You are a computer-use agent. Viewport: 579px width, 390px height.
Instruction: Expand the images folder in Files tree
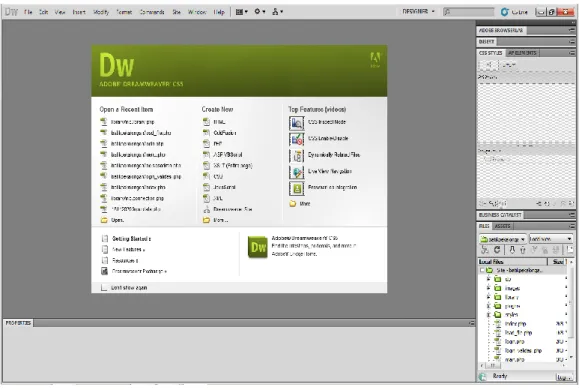point(489,288)
